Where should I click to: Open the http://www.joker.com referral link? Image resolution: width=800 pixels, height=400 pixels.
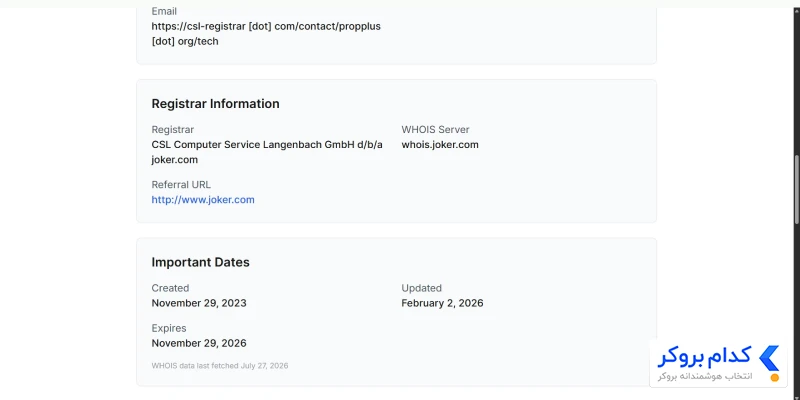coord(203,199)
